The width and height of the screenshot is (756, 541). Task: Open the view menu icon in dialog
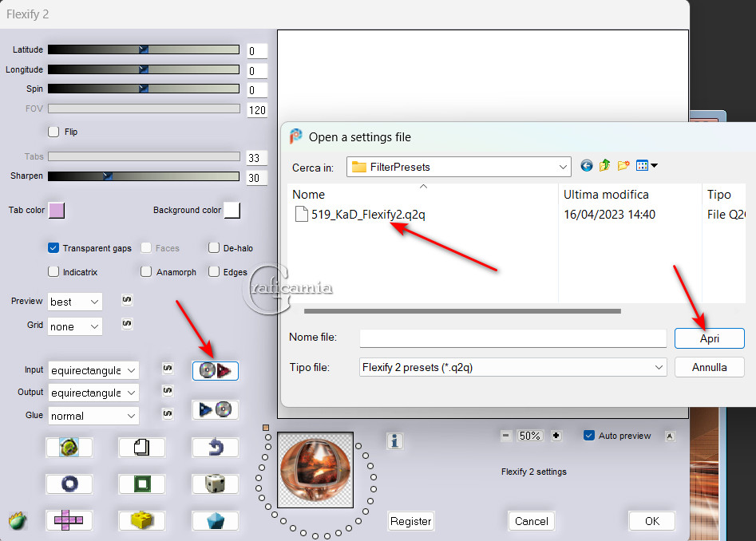(647, 166)
